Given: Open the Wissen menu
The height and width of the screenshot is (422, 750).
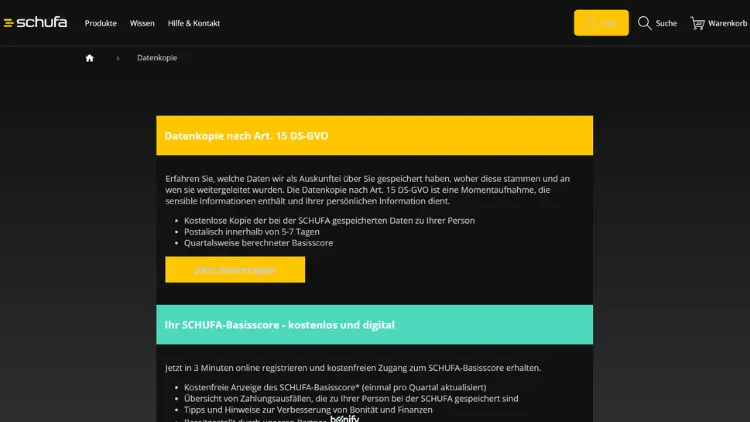Looking at the screenshot, I should pyautogui.click(x=142, y=23).
